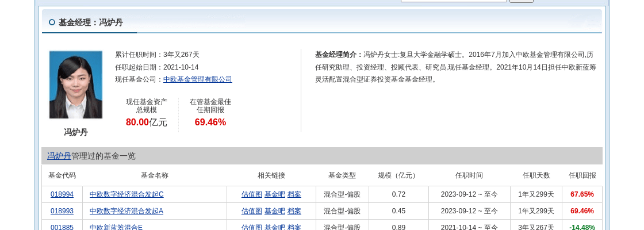Click the 69.46% best-return figure under 在管基金最佳任期回报
644x230 pixels.
click(x=210, y=122)
